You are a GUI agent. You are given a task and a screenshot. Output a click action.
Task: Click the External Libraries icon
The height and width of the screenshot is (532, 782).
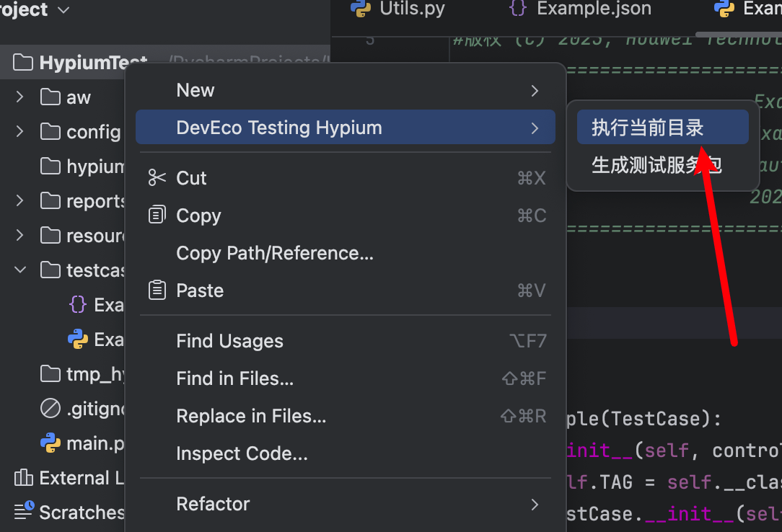24,478
